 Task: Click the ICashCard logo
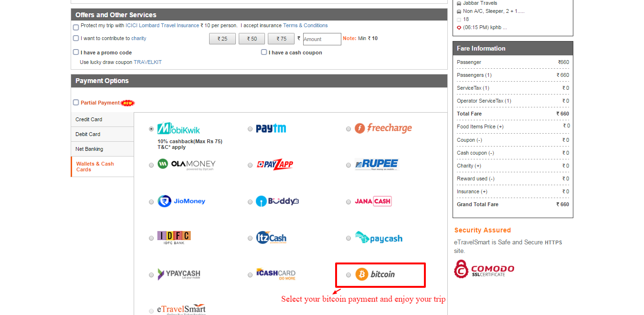pos(276,274)
